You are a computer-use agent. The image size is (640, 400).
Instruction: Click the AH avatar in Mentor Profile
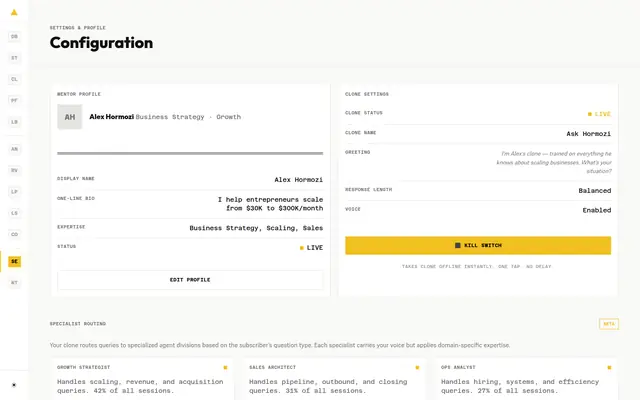(70, 117)
